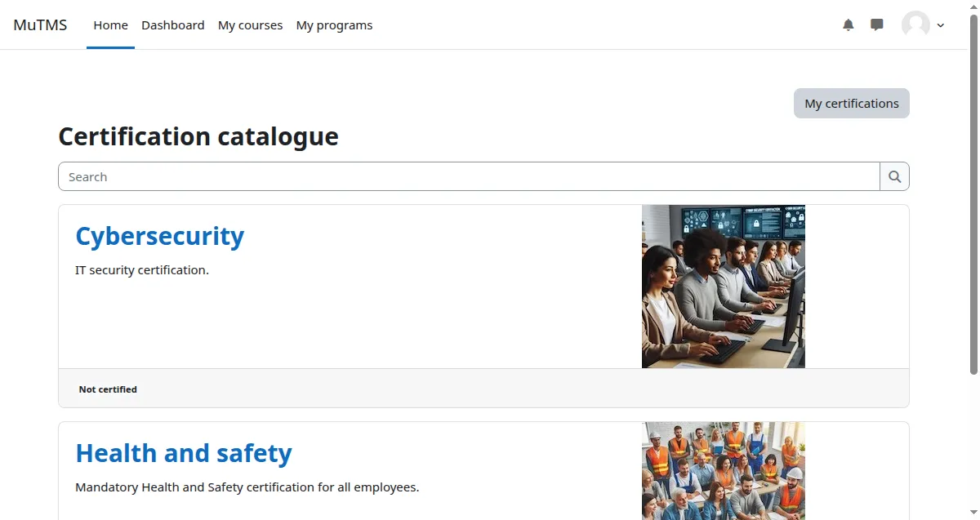The height and width of the screenshot is (520, 980).
Task: Switch to the Dashboard tab
Action: click(x=172, y=24)
